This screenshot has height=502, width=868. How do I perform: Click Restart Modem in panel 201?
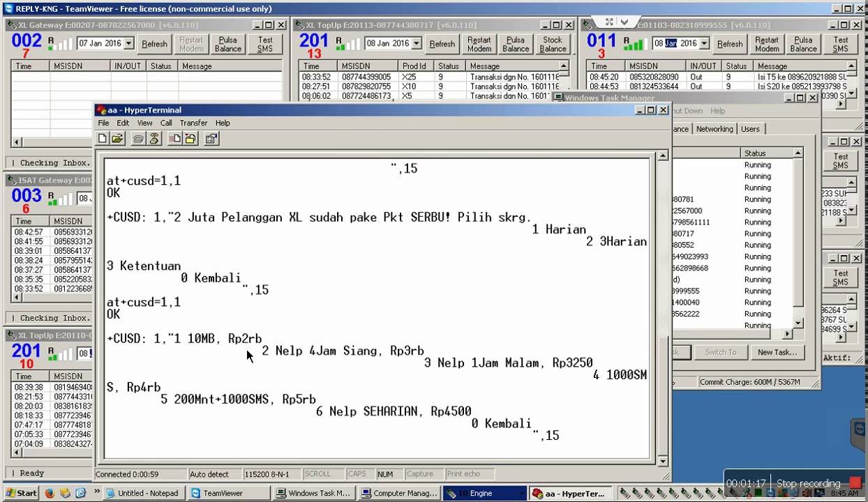point(479,44)
